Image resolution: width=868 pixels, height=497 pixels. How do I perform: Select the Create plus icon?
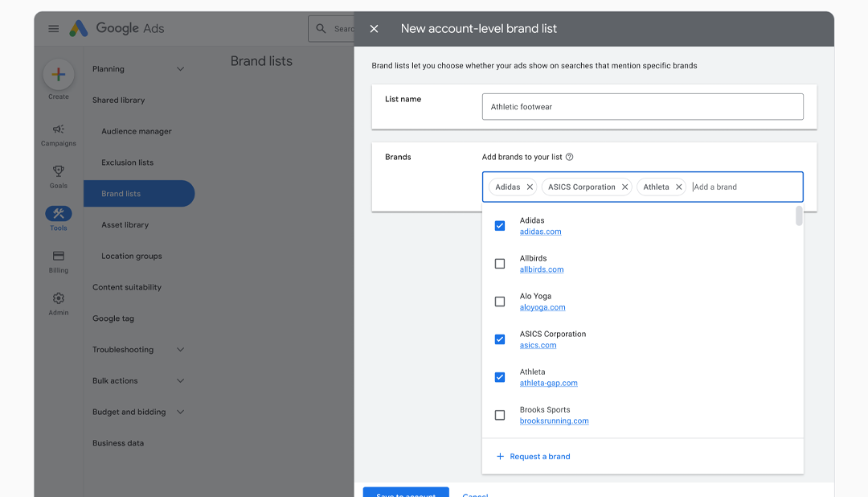click(58, 74)
